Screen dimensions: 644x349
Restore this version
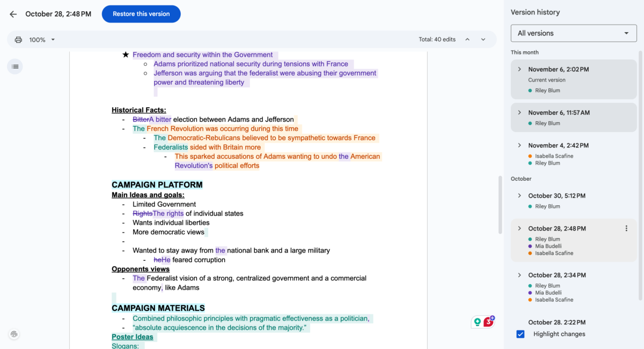141,14
